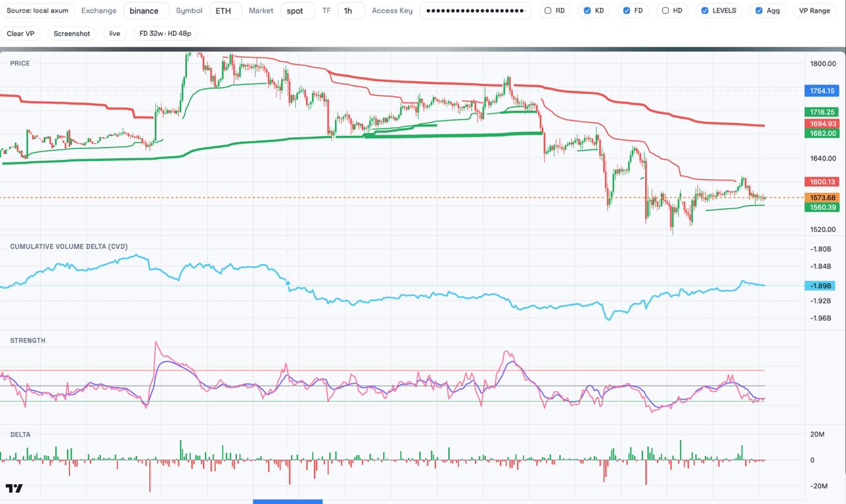Open the Exchange dropdown showing binance

coord(146,11)
